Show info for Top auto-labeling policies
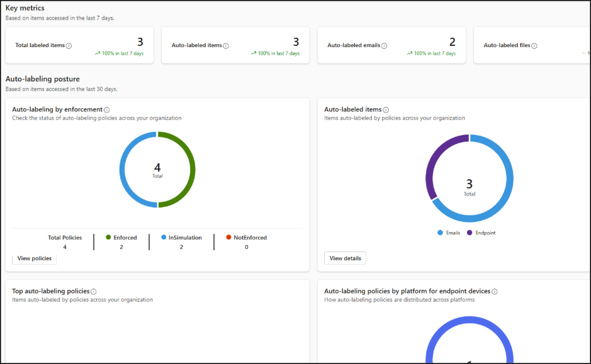 [x=94, y=292]
